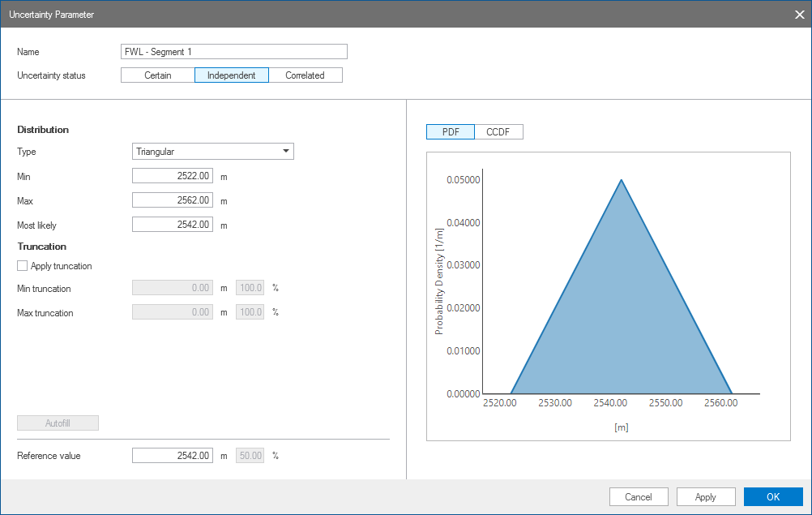
Task: Switch to the CCDF chart tab
Action: (498, 132)
